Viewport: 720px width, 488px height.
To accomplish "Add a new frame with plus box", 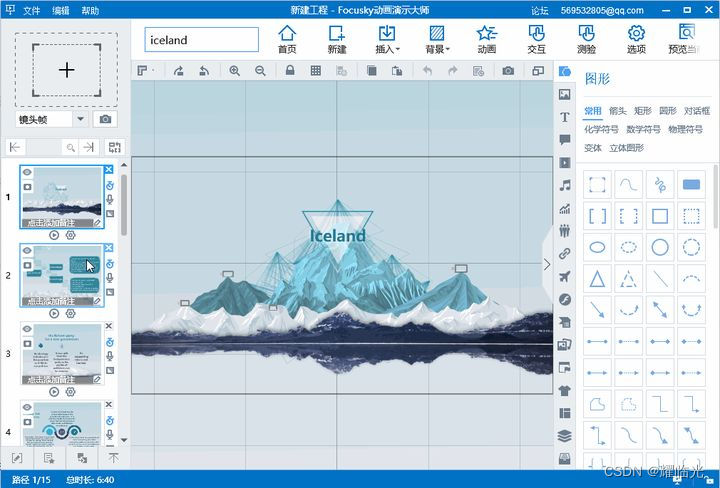I will pyautogui.click(x=67, y=70).
